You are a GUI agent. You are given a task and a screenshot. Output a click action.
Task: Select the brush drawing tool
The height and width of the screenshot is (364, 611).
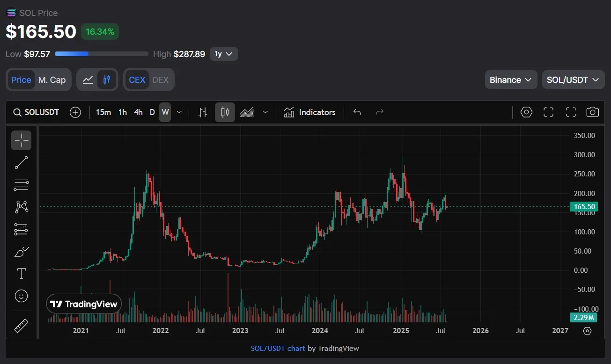[21, 252]
